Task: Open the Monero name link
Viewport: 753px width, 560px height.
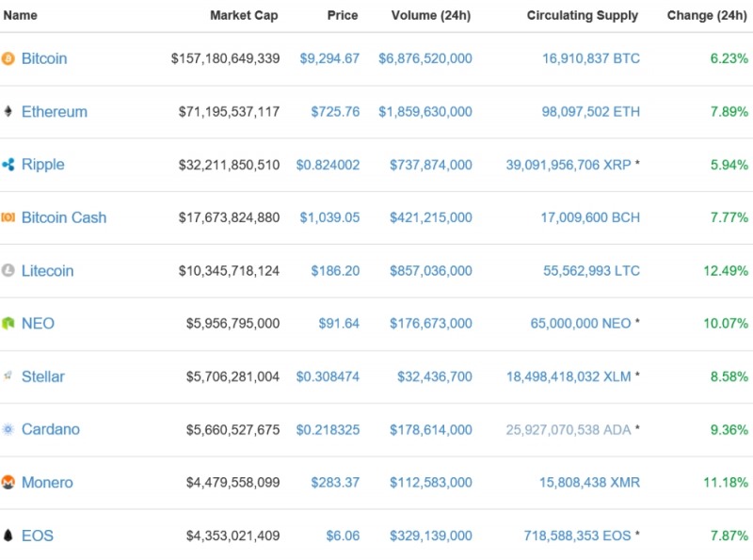Action: pyautogui.click(x=47, y=483)
